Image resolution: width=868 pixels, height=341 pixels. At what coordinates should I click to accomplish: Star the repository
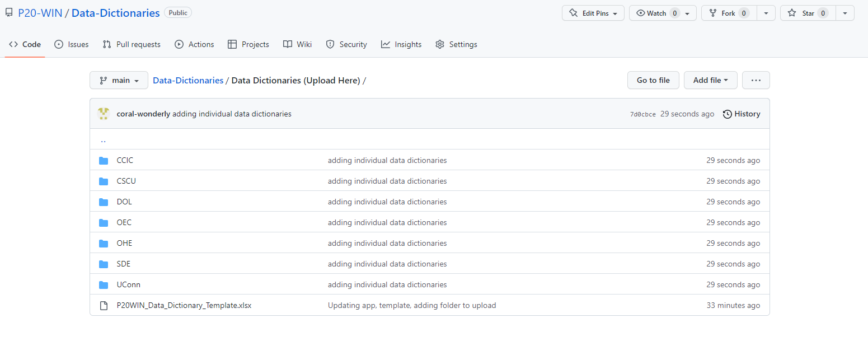(808, 13)
